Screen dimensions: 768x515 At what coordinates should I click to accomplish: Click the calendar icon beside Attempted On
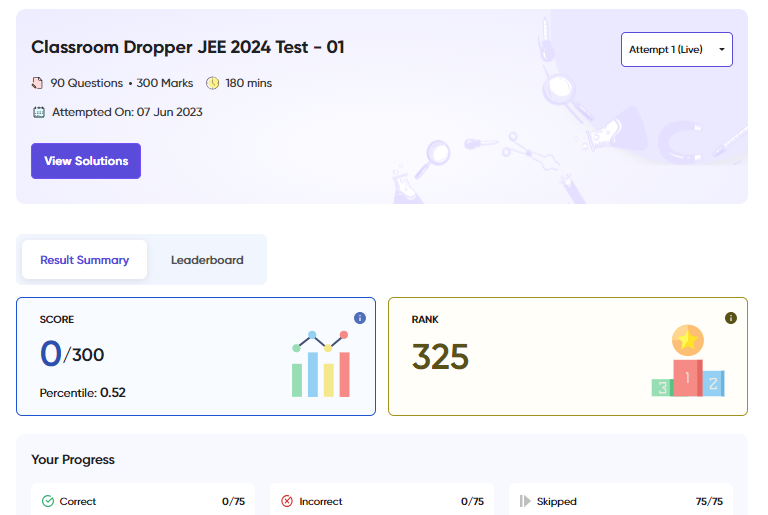tap(39, 112)
